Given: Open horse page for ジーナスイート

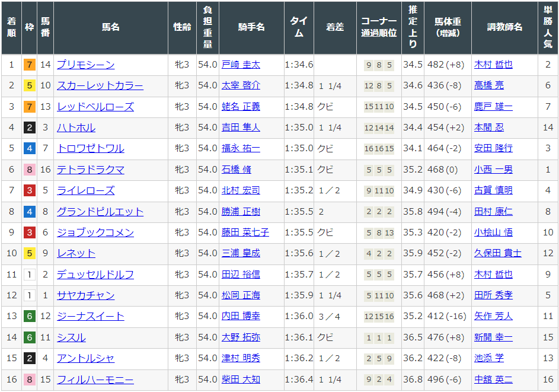Looking at the screenshot, I should tap(91, 316).
